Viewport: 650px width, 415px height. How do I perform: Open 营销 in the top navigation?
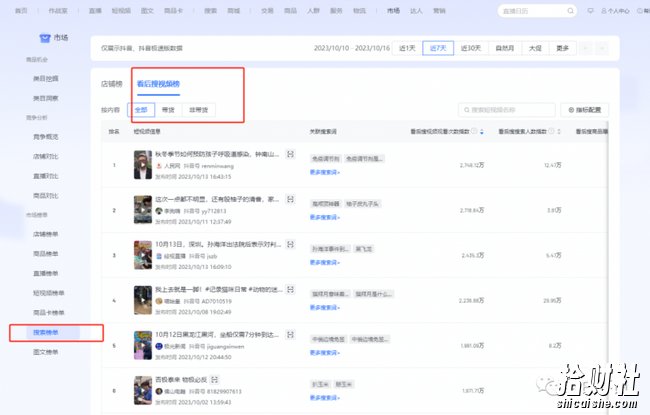(x=439, y=11)
